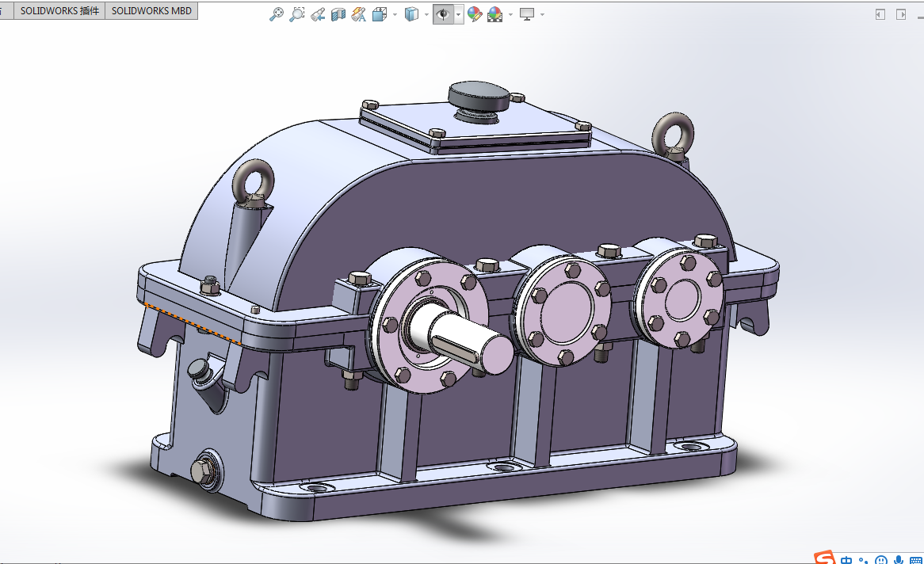Toggle Chinese input mode 中 icon
The width and height of the screenshot is (924, 564).
coord(846,560)
